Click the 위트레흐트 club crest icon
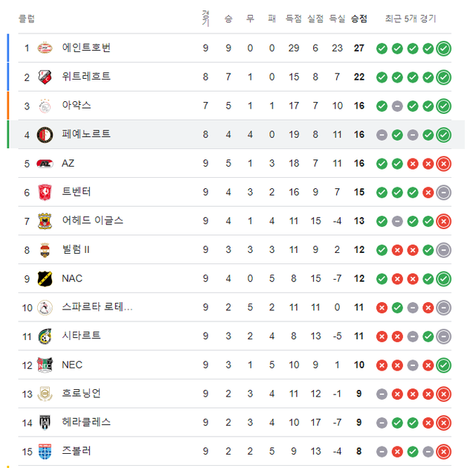Viewport: 476px width, 468px height. tap(45, 77)
